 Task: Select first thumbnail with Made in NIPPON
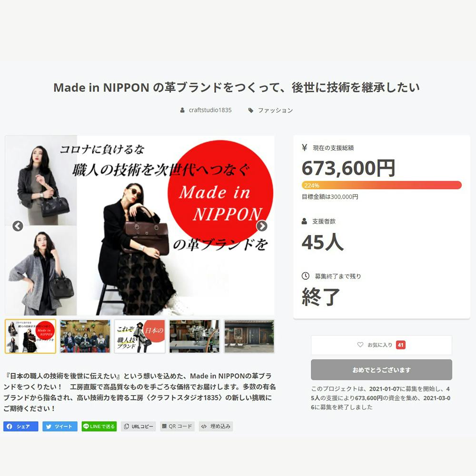point(30,337)
